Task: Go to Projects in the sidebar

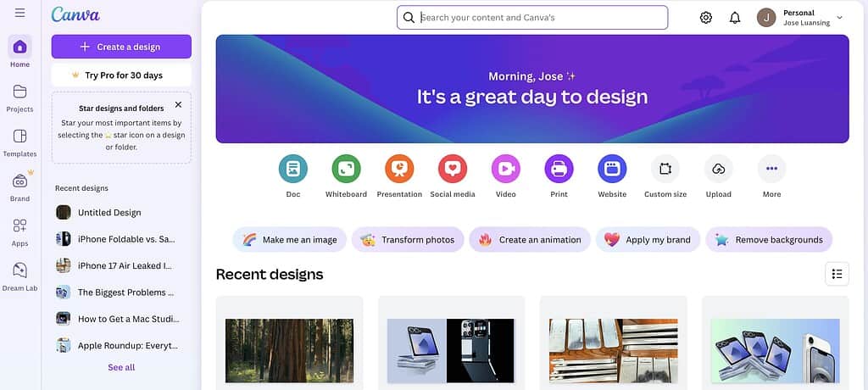Action: 20,98
